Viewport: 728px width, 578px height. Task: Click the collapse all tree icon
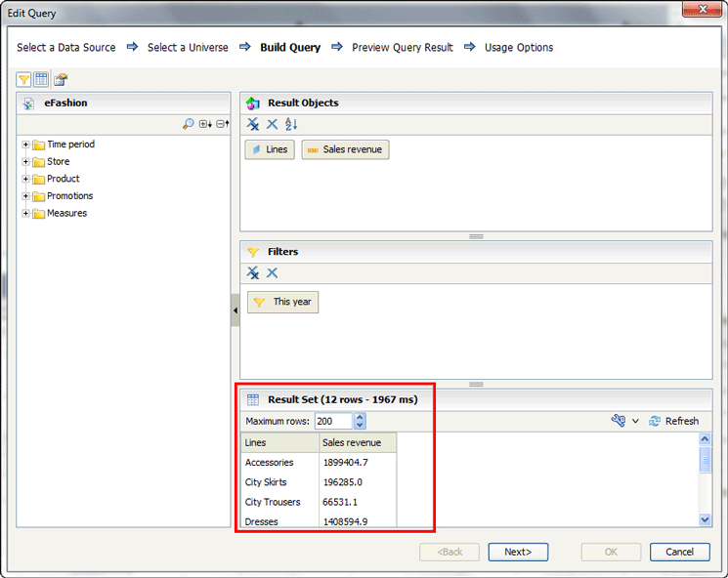click(x=222, y=124)
